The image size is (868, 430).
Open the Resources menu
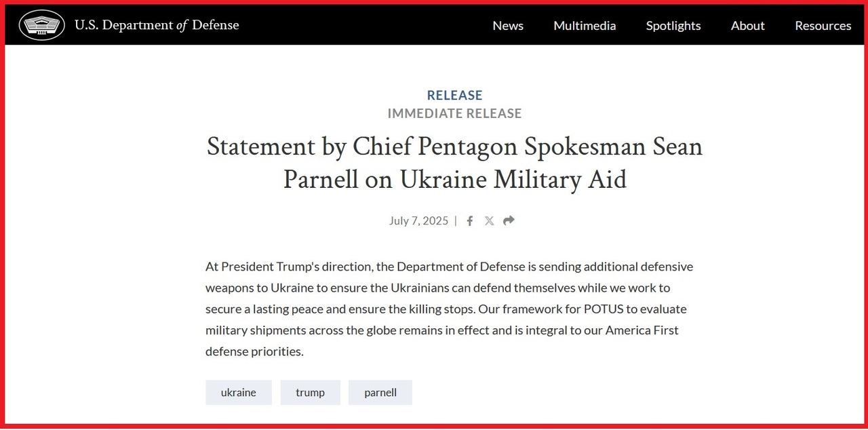[823, 26]
